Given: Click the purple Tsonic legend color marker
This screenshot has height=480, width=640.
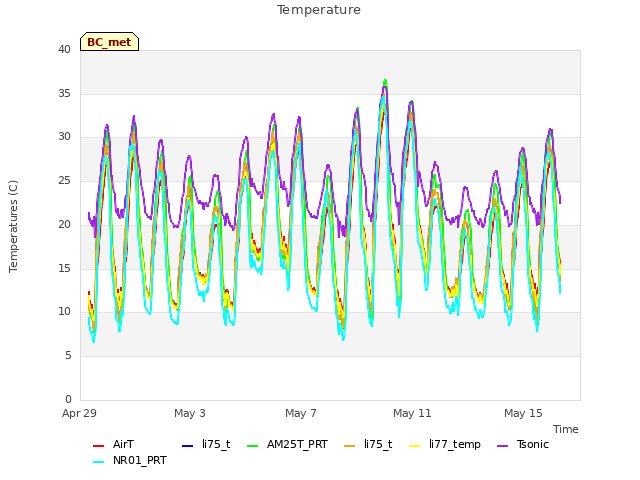Looking at the screenshot, I should click(x=503, y=446).
